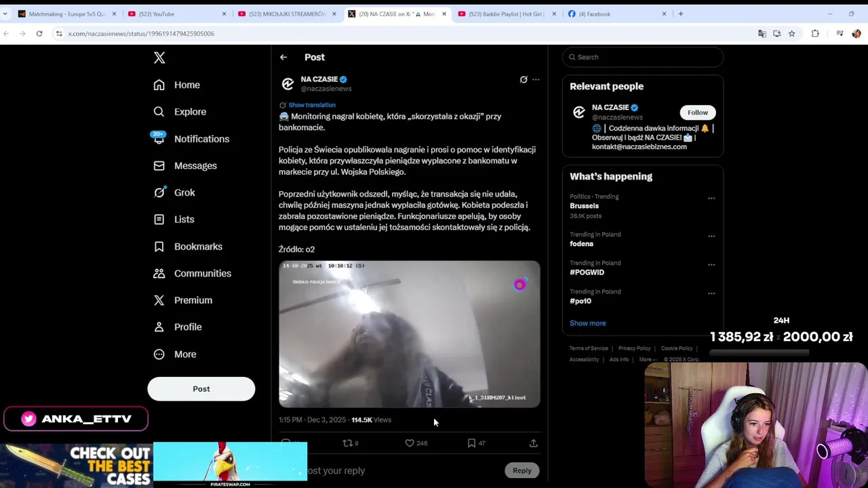
Task: Open the post's three-dot options menu
Action: pyautogui.click(x=536, y=80)
